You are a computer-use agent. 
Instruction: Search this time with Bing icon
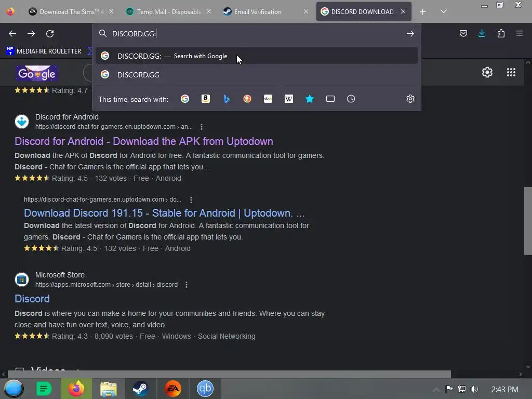tap(227, 99)
